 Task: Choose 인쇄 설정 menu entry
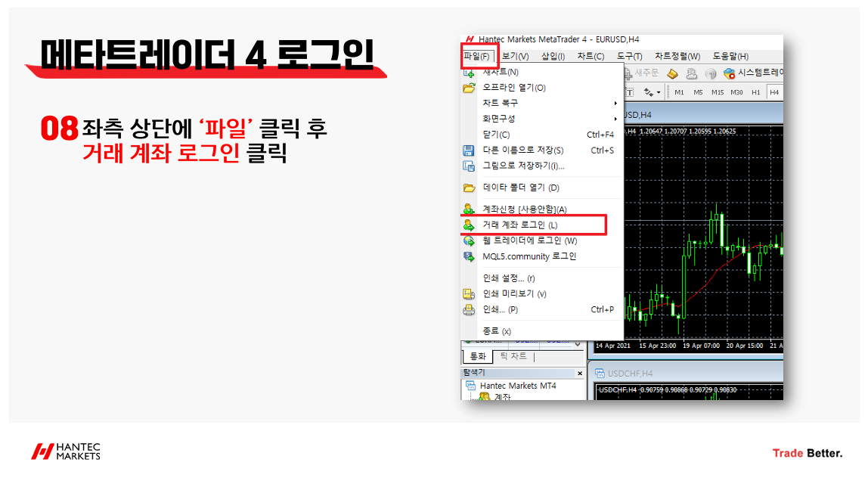point(543,278)
